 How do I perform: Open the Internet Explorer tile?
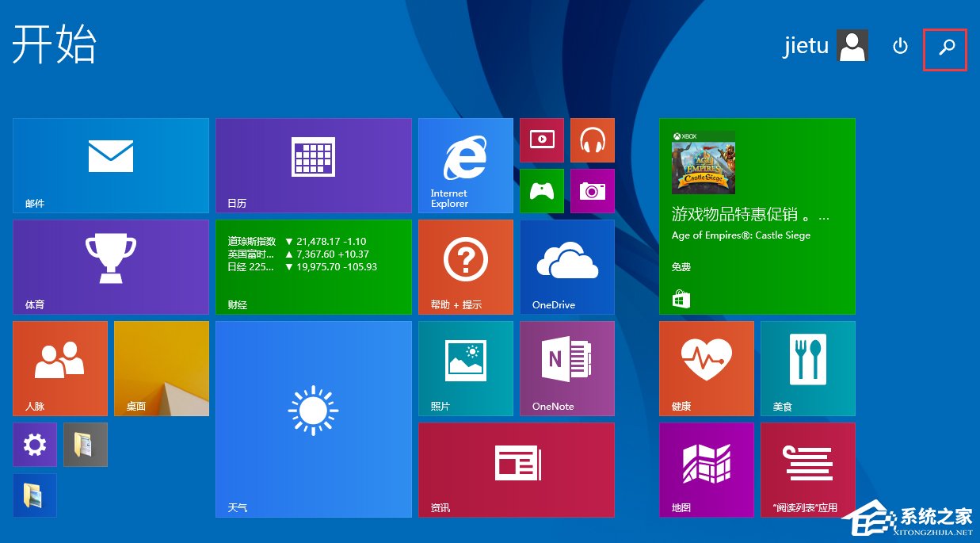tap(465, 165)
